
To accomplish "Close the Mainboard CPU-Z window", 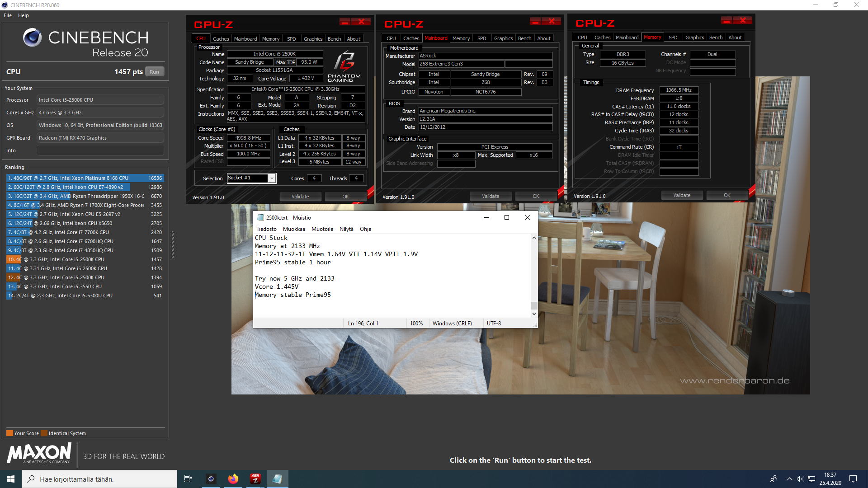I will coord(552,21).
